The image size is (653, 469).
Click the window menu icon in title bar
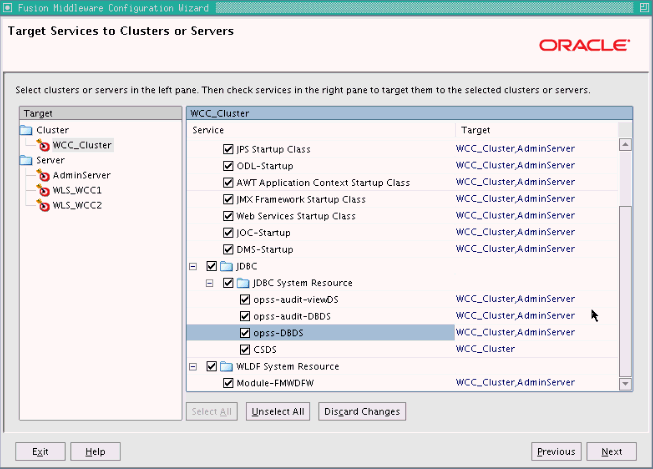(7, 7)
